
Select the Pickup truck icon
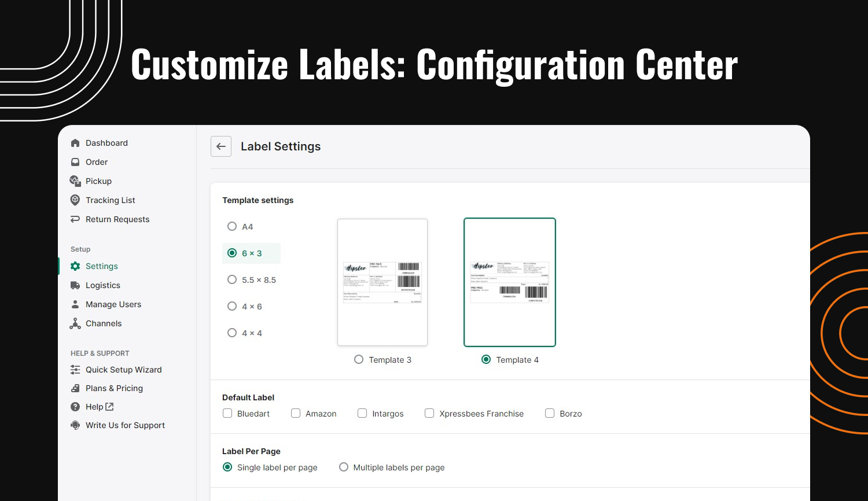[x=75, y=181]
